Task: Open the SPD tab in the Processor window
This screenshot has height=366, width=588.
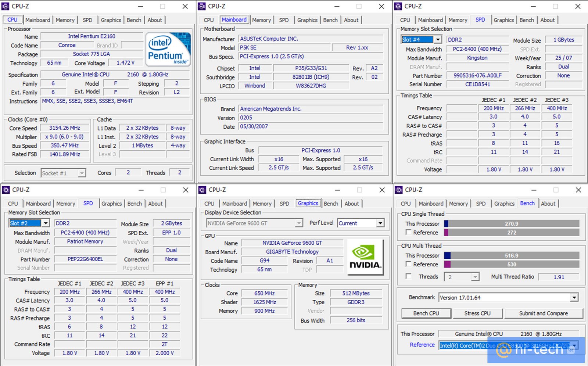Action: [87, 20]
